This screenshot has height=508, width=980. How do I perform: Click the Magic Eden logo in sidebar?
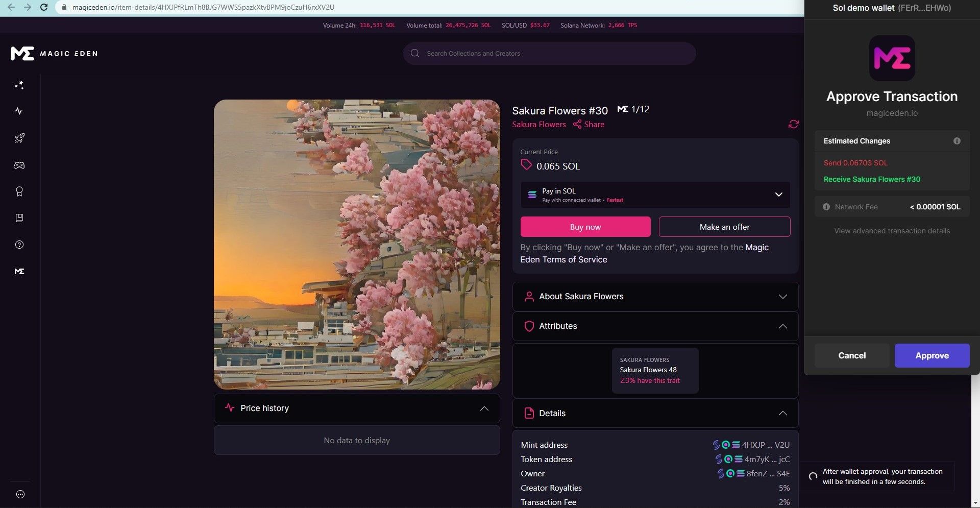click(19, 271)
